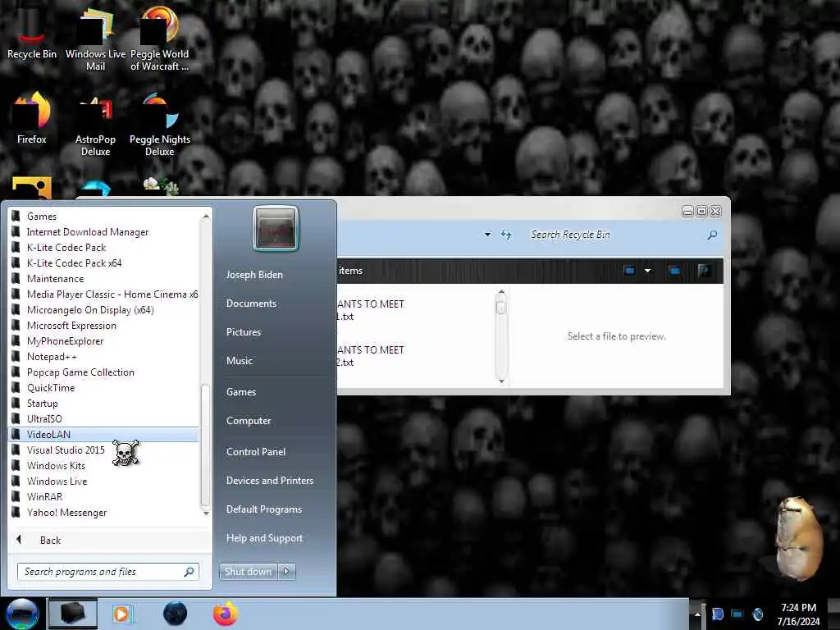Expand Popcap Game Collection folder
This screenshot has height=630, width=840.
(x=104, y=372)
